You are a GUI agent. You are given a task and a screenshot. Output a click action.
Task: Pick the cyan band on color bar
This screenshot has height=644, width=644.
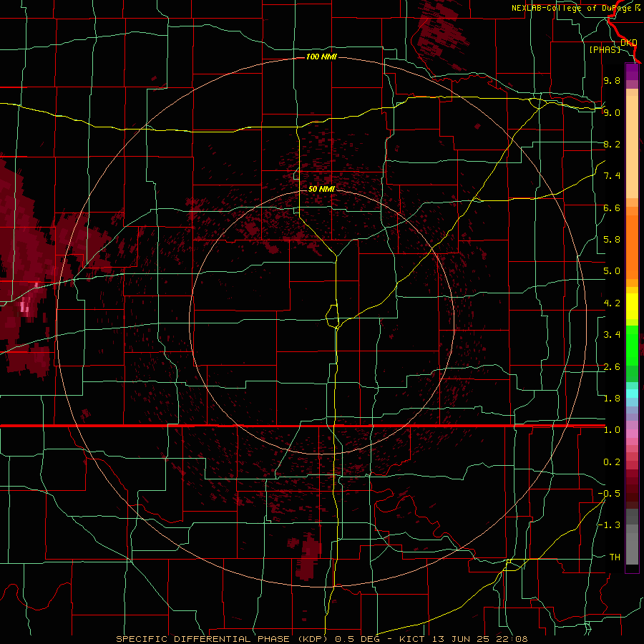click(x=632, y=394)
